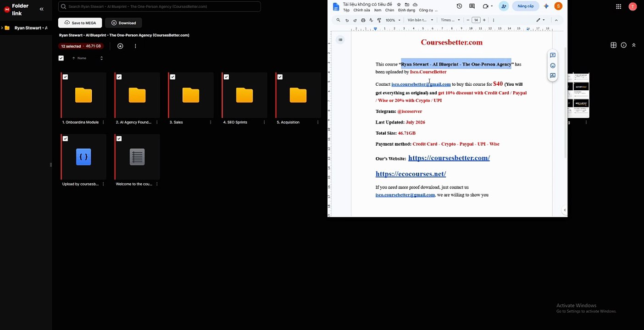
Task: Collapse the MEGA sidebar with double chevron
Action: pos(42,9)
